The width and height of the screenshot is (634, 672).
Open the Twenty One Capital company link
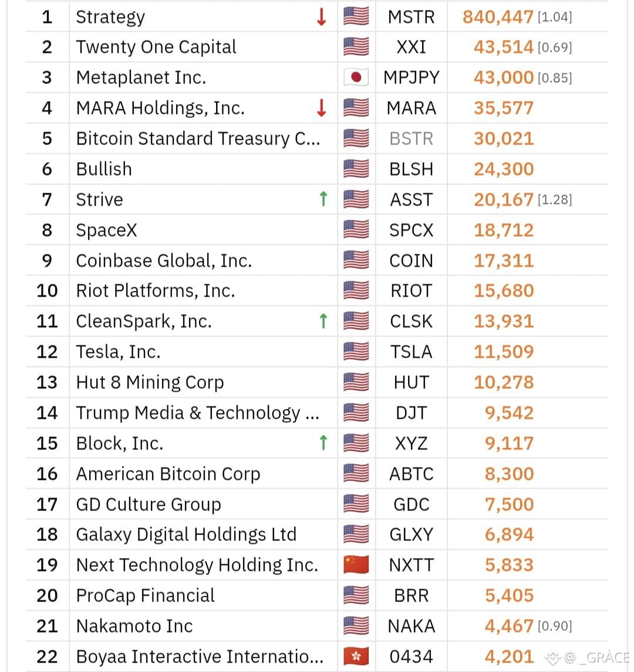click(x=156, y=47)
